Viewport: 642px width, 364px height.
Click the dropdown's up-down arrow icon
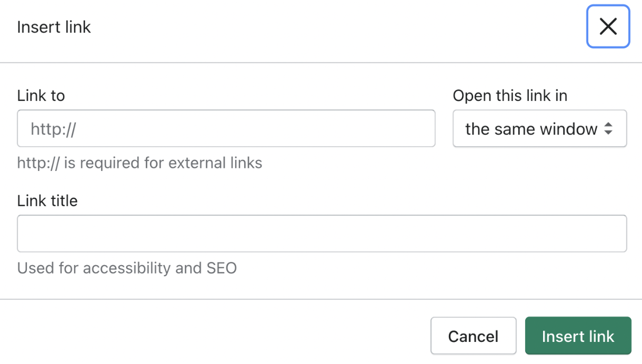(x=608, y=129)
